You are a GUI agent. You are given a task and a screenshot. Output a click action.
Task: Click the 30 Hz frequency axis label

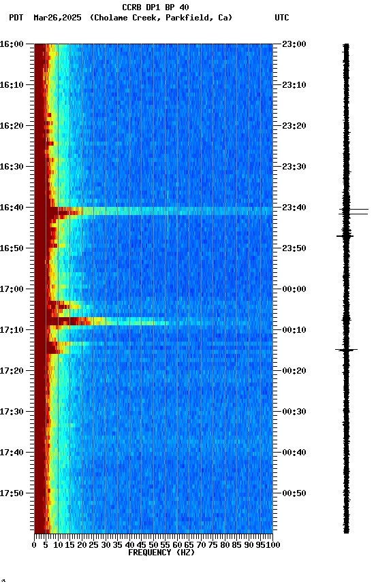point(106,545)
